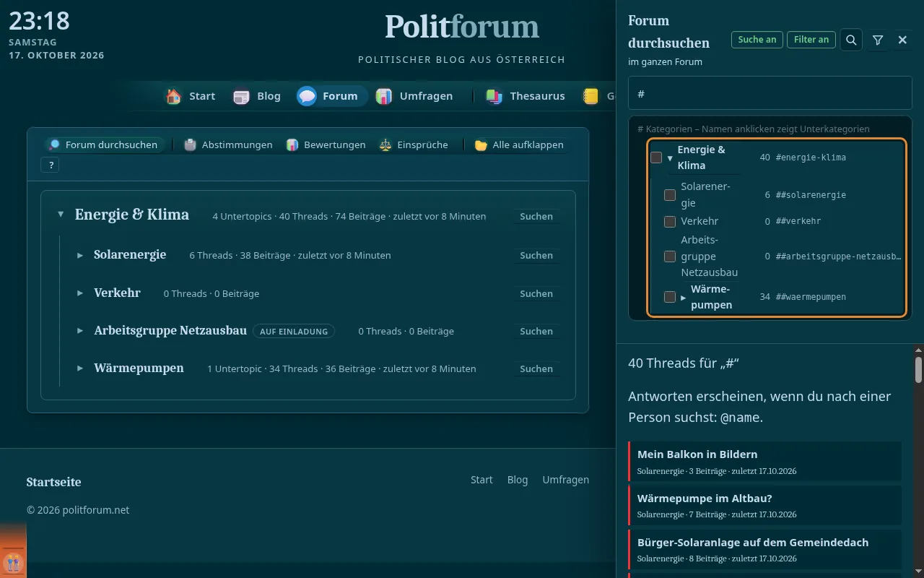Toggle the Suche an switch
This screenshot has height=578, width=924.
click(757, 40)
